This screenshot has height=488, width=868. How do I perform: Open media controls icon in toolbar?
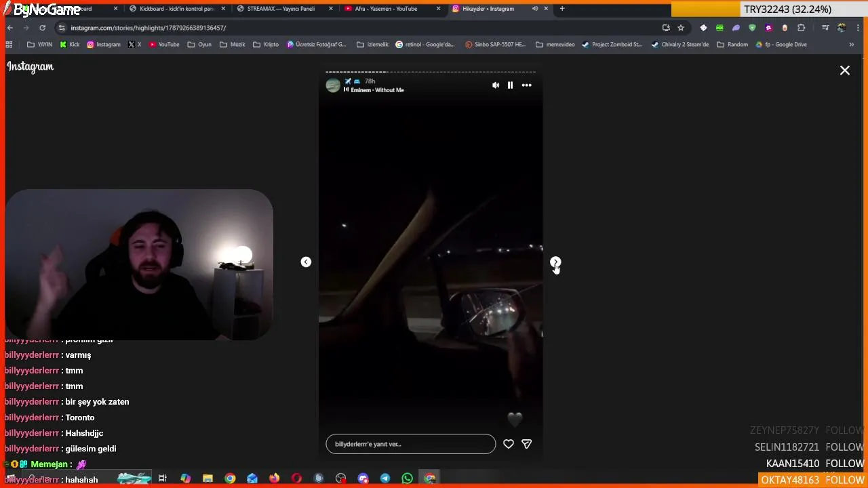825,28
